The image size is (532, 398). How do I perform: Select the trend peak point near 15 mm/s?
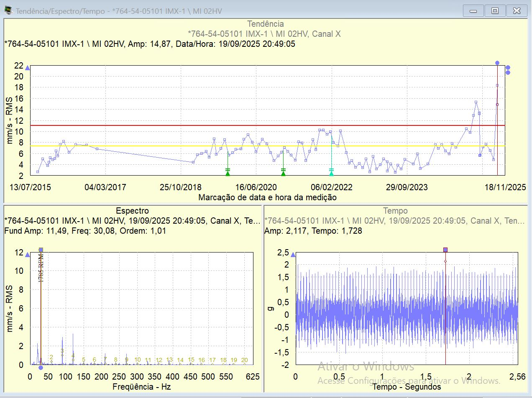point(476,102)
